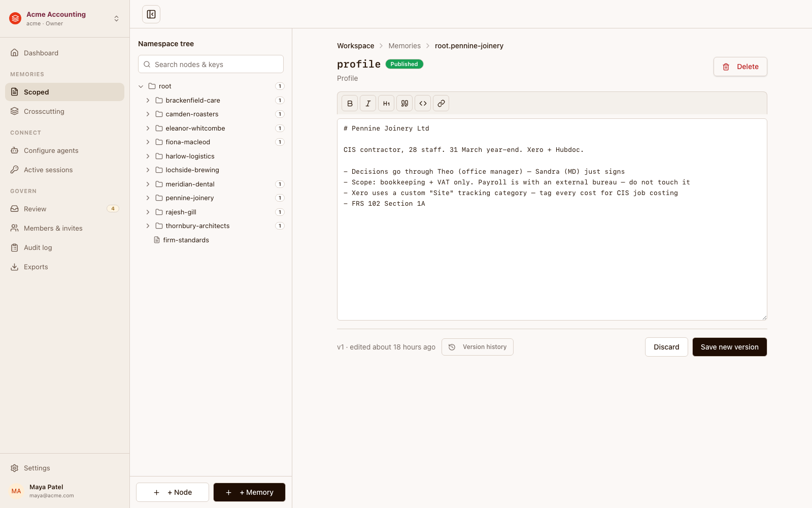Screen dimensions: 812x508
Task: Open Audit log
Action: tap(64, 247)
